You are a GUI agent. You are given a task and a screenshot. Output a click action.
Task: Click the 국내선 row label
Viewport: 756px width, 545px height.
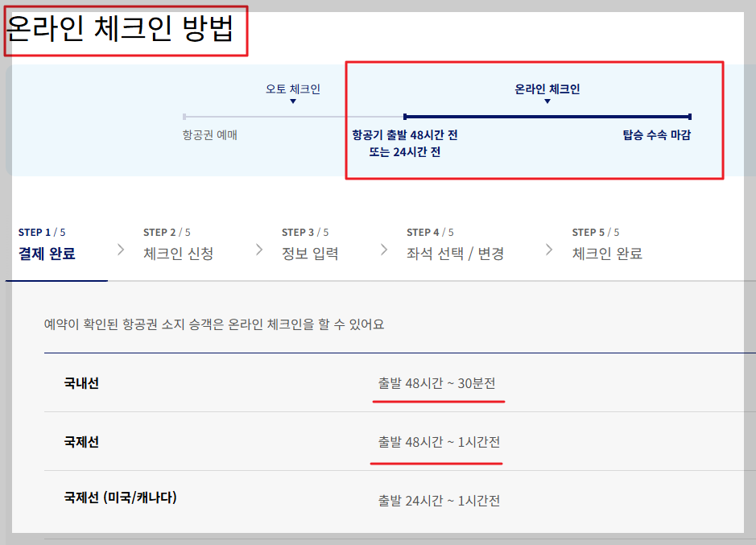[x=81, y=383]
